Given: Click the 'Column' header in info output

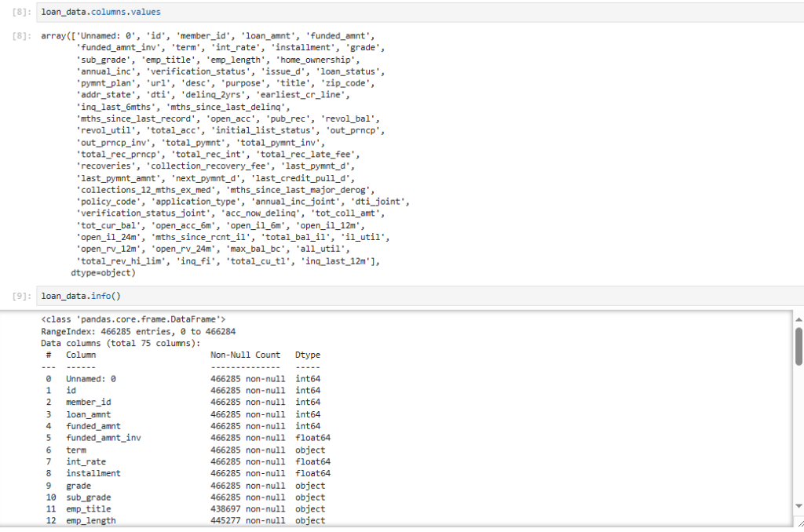Looking at the screenshot, I should click(x=81, y=355).
